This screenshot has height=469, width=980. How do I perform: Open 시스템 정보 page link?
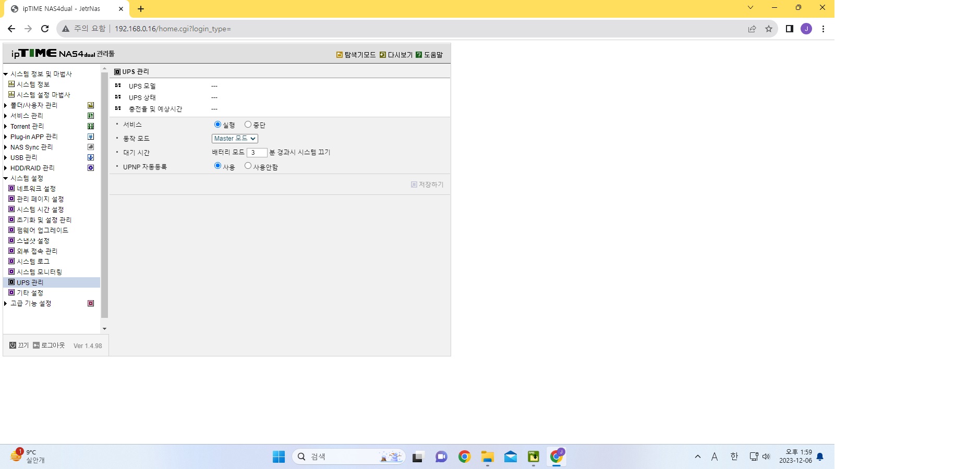click(x=33, y=84)
